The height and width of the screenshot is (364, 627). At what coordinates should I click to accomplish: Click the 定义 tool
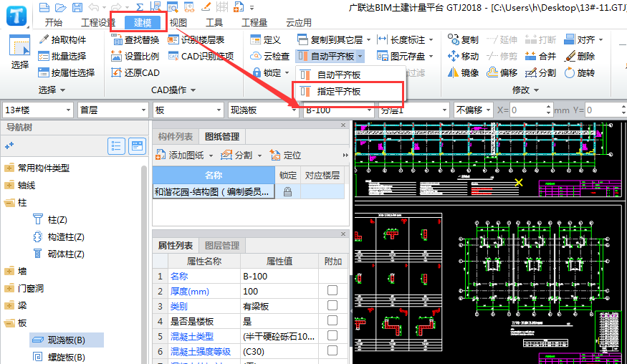[265, 39]
